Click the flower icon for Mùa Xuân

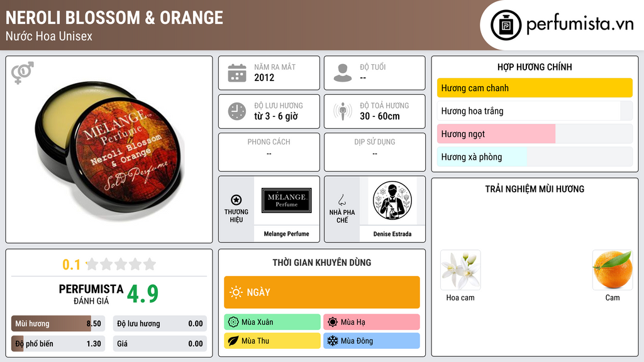[233, 322]
